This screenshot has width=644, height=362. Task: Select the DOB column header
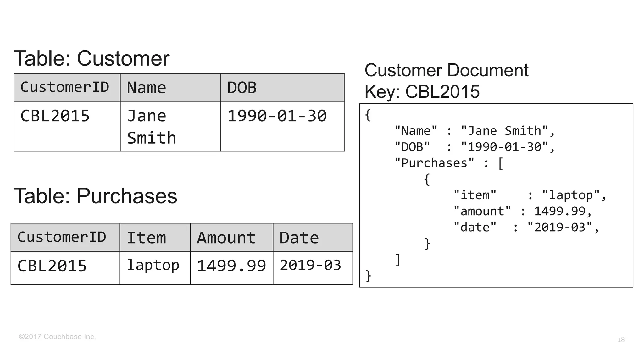[282, 87]
